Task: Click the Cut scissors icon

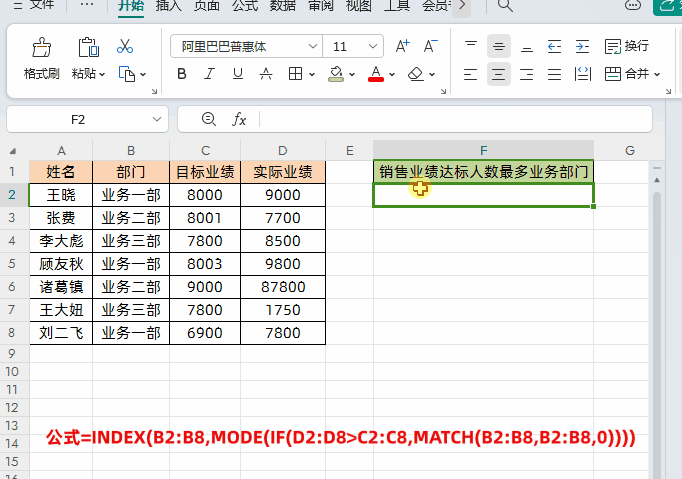Action: [125, 46]
